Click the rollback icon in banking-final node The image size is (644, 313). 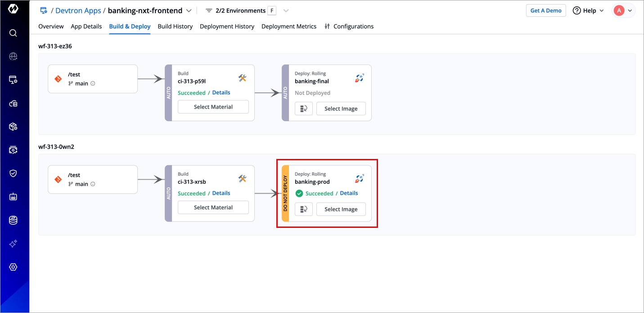coord(304,109)
